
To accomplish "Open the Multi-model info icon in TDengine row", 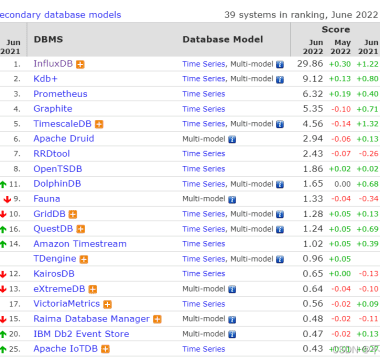I will pyautogui.click(x=280, y=260).
